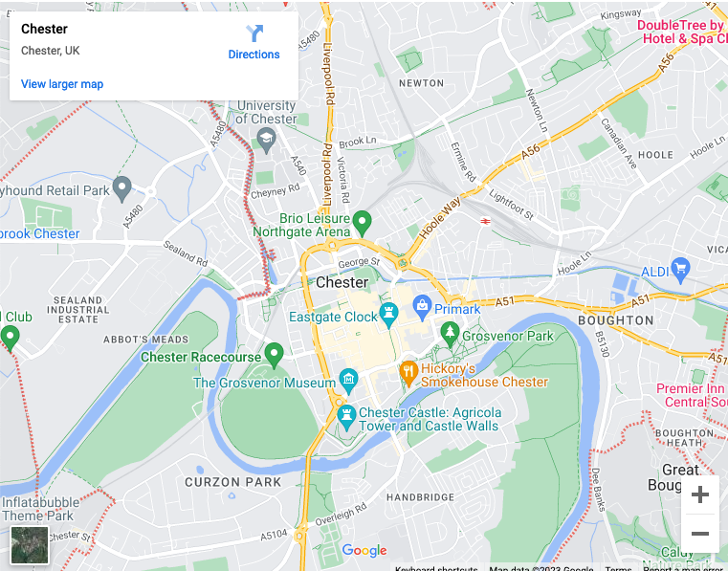Click the Chester railway station symbol

pos(485,221)
